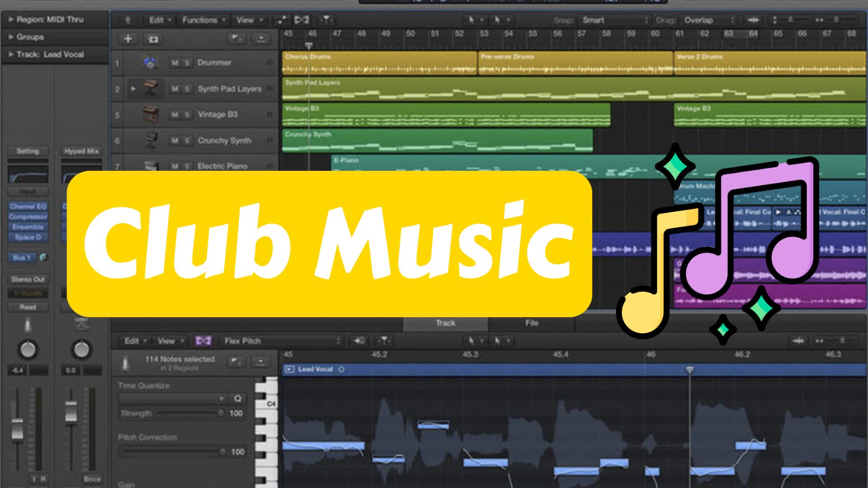The image size is (868, 488).
Task: Click the add track plus icon
Action: pos(128,39)
